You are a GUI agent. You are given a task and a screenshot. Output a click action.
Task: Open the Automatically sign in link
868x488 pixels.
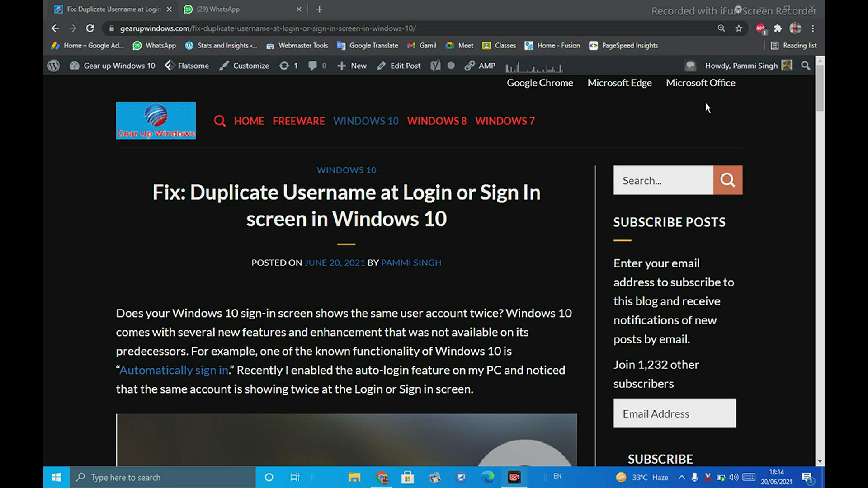point(174,370)
